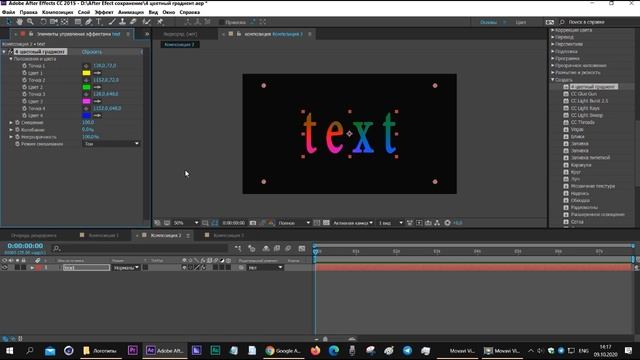Select CC Glue Gun effect in list

[584, 94]
